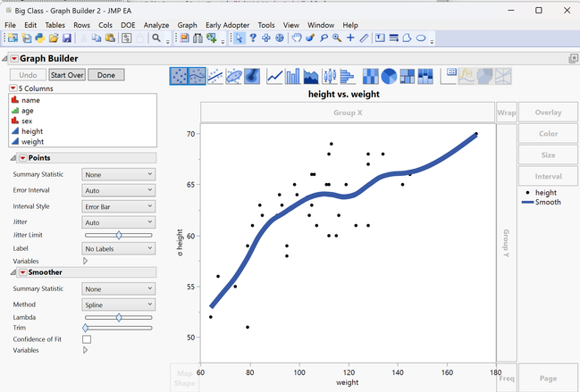Click the Python script toolbar icon
Image resolution: width=580 pixels, height=392 pixels.
point(39,38)
